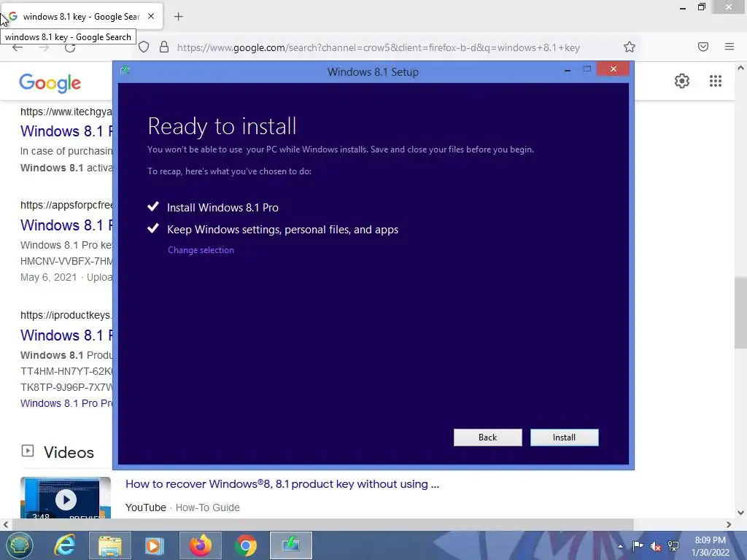Click the scroll down arrow in Firefox
747x560 pixels.
(741, 513)
